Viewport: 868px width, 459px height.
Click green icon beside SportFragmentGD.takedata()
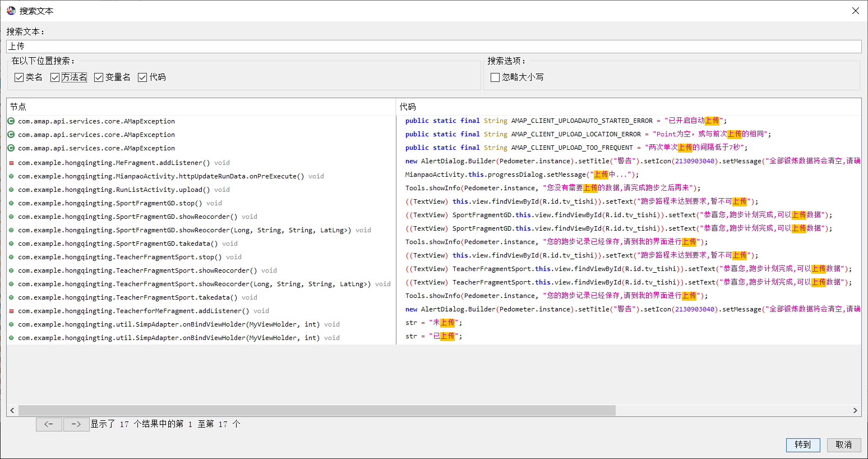click(11, 244)
